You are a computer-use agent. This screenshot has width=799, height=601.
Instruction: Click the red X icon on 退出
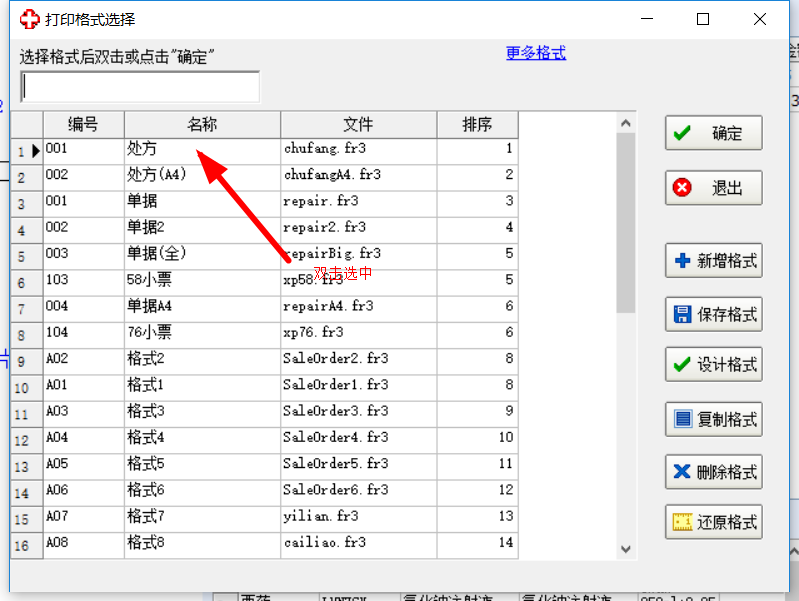[x=682, y=188]
